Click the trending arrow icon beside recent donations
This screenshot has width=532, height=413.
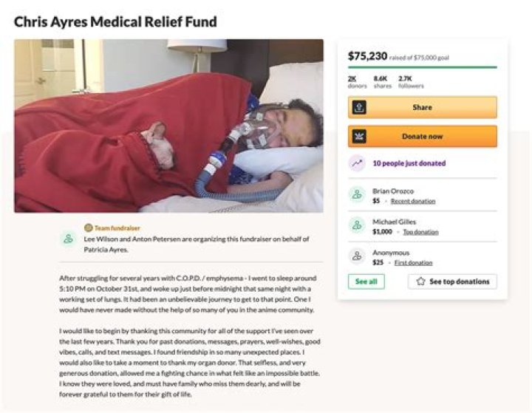358,164
